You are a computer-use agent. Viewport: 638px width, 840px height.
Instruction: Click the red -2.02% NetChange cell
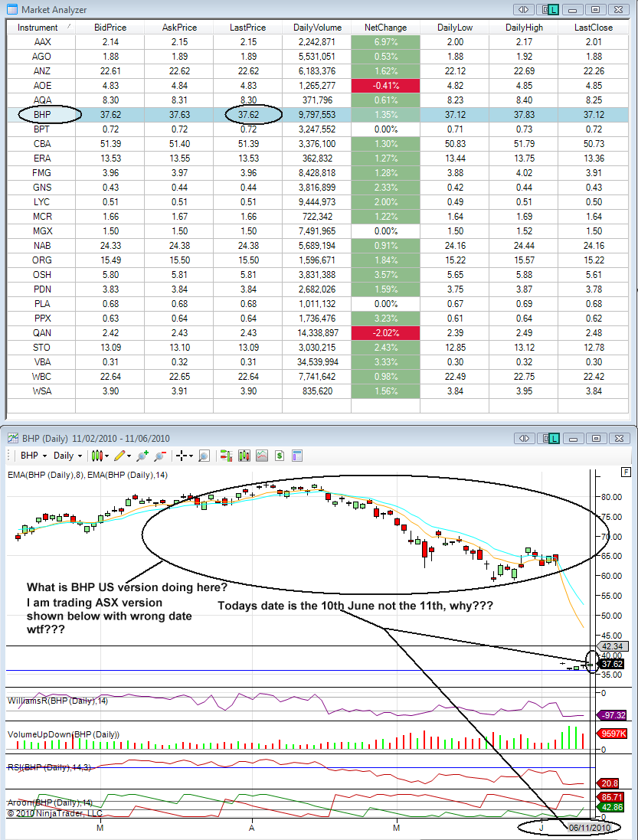[386, 332]
